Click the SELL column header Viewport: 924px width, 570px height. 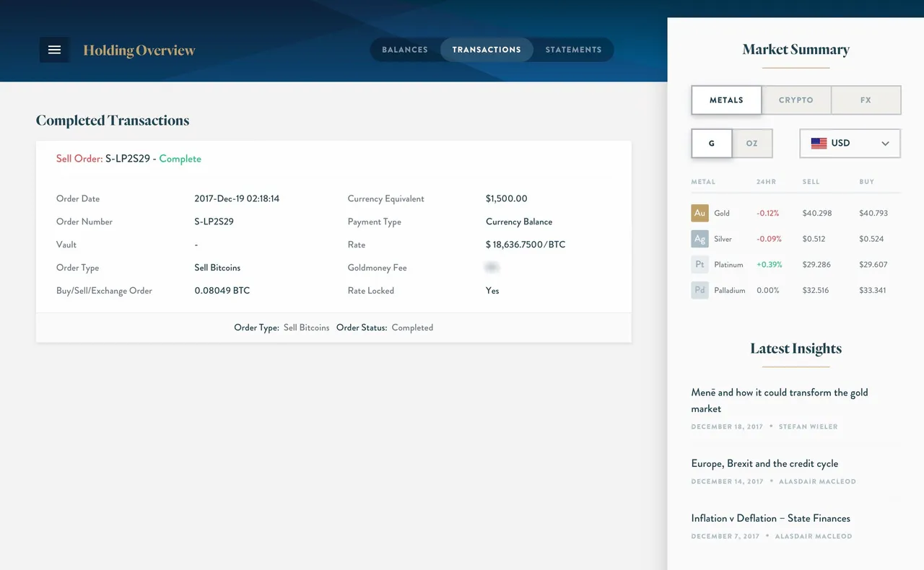point(811,182)
